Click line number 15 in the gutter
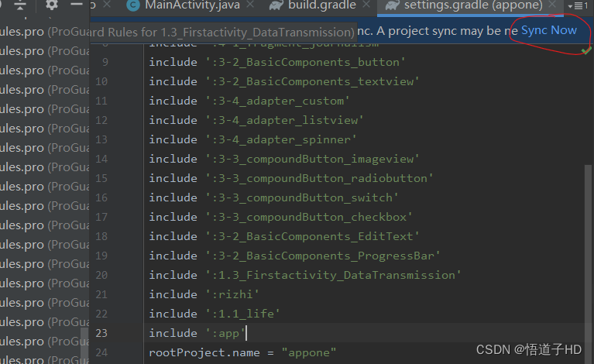This screenshot has height=364, width=594. coord(101,178)
